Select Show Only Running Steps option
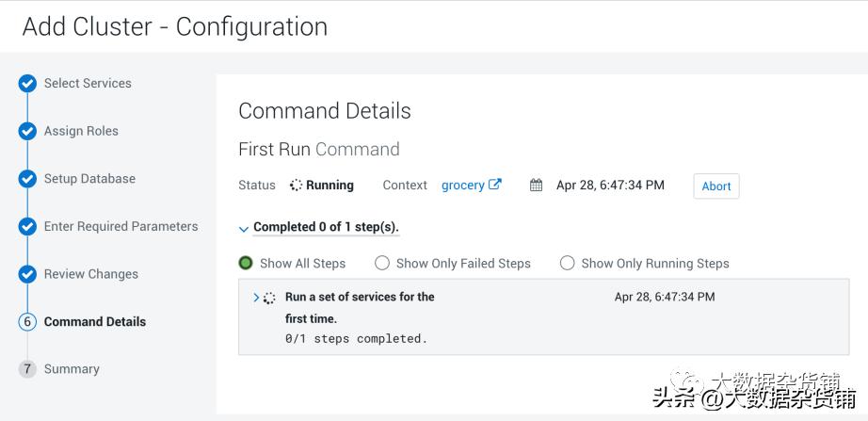The image size is (868, 421). pos(568,263)
